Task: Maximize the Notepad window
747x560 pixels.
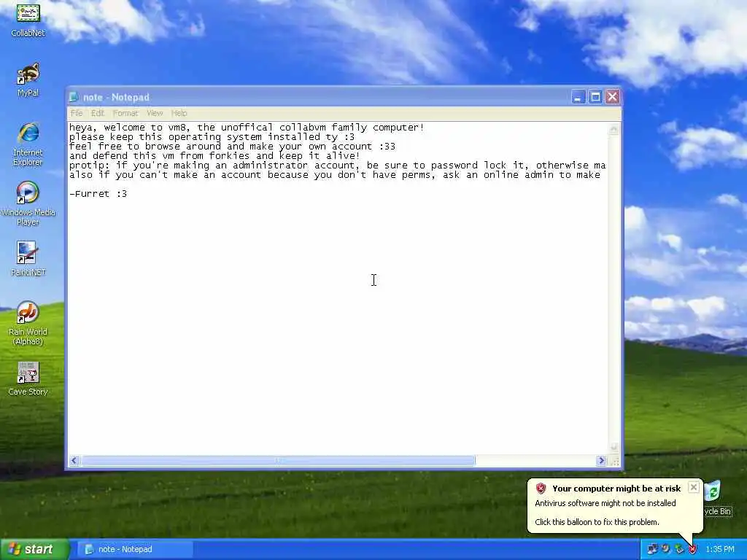Action: pos(595,97)
